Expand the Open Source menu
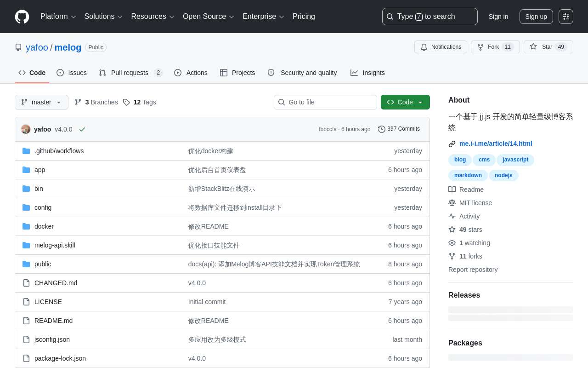 click(x=209, y=17)
